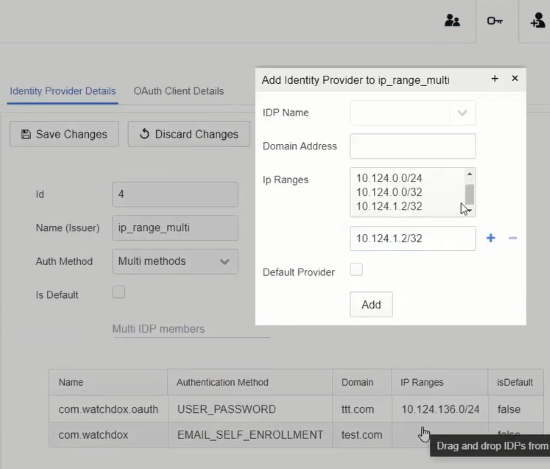Enable the Default Provider checkbox
Screen dimensions: 550x469
pos(356,270)
